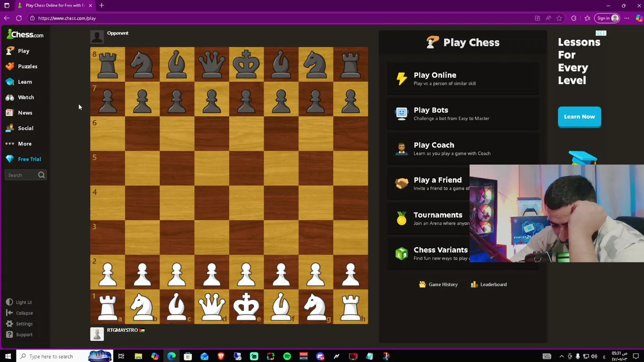Select the white king on e1
This screenshot has width=644, height=362.
(246, 307)
